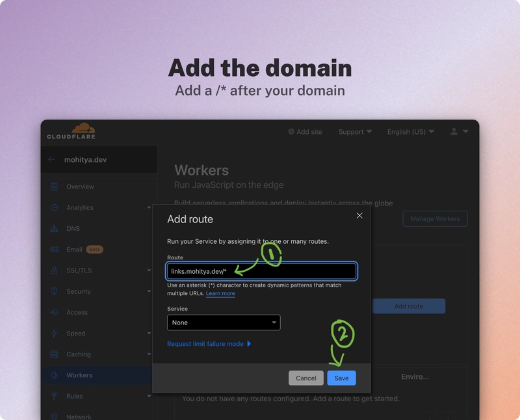The height and width of the screenshot is (420, 520).
Task: Click the Beta badge next to Email
Action: [94, 250]
